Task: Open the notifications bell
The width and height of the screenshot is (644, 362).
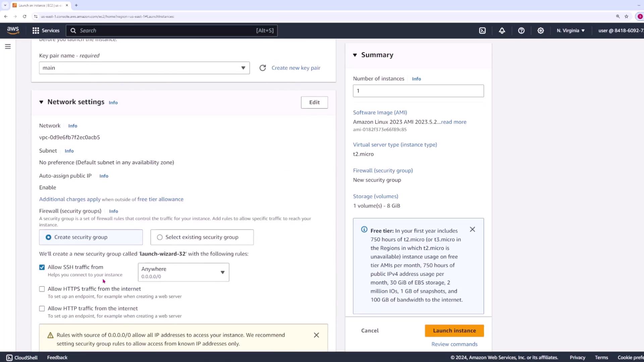Action: (502, 31)
